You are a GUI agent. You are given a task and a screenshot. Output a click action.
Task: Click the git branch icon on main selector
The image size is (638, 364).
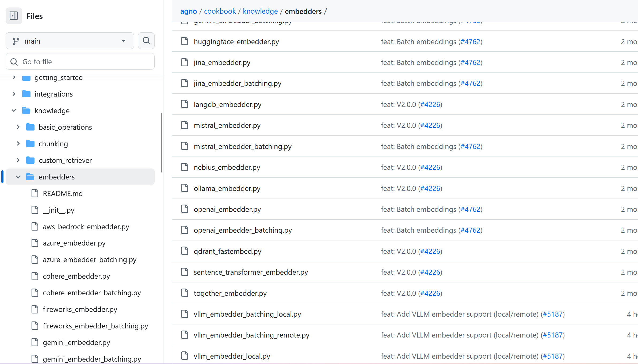pyautogui.click(x=16, y=41)
